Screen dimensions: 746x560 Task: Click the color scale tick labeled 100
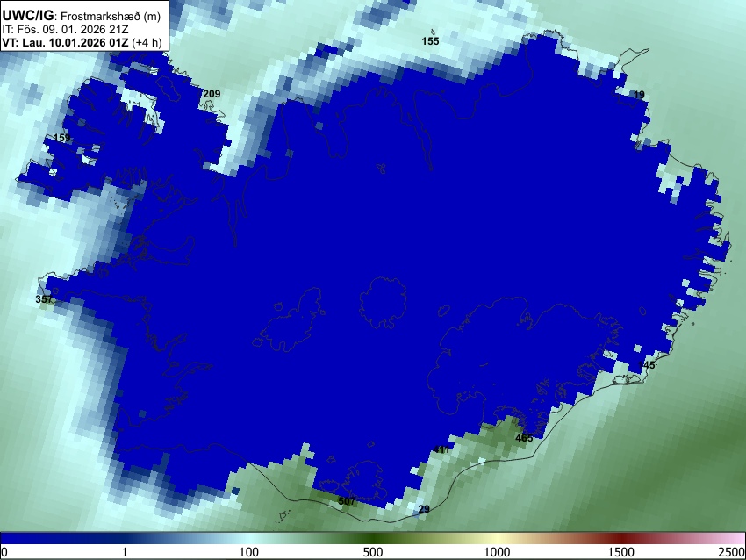pyautogui.click(x=249, y=552)
